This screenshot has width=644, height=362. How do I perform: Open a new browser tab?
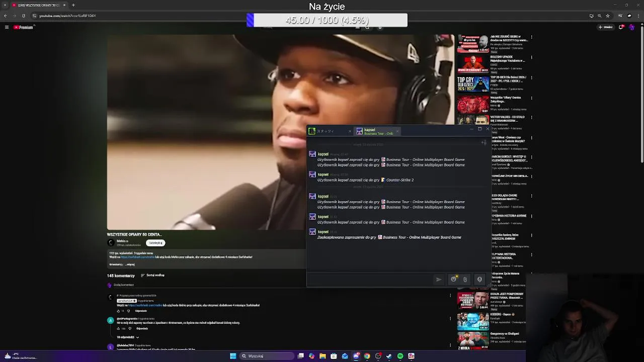pyautogui.click(x=73, y=5)
